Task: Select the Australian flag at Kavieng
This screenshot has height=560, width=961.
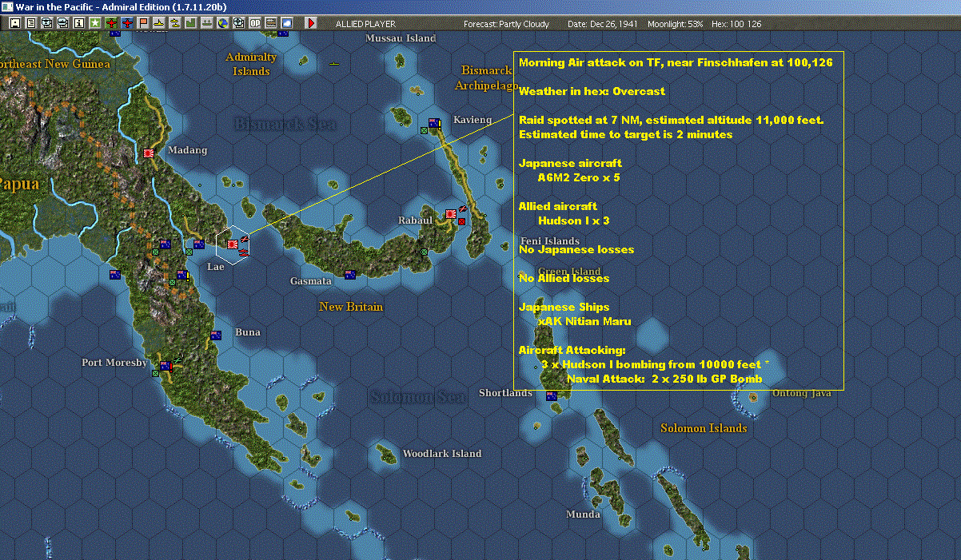Action: 435,123
